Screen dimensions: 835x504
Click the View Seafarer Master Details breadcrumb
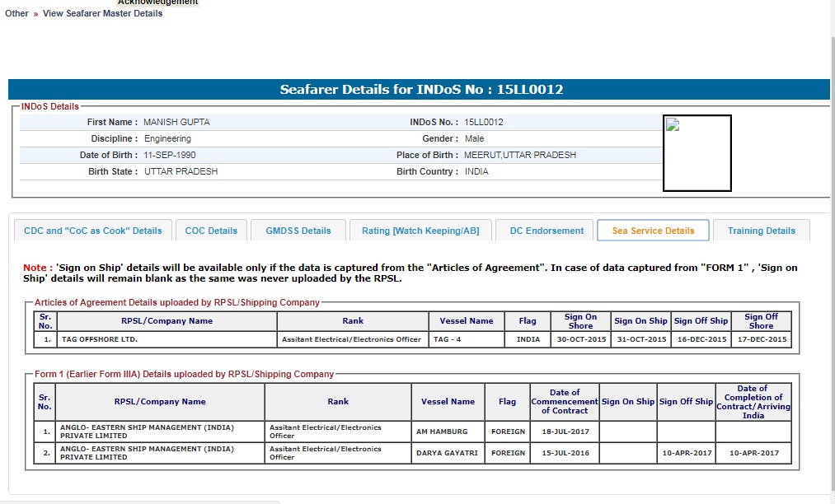coord(102,13)
